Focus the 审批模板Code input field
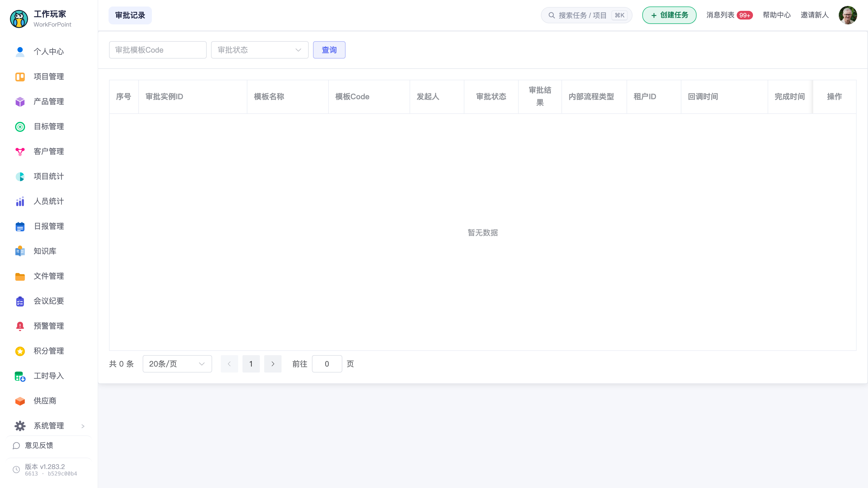The image size is (868, 488). (x=157, y=50)
